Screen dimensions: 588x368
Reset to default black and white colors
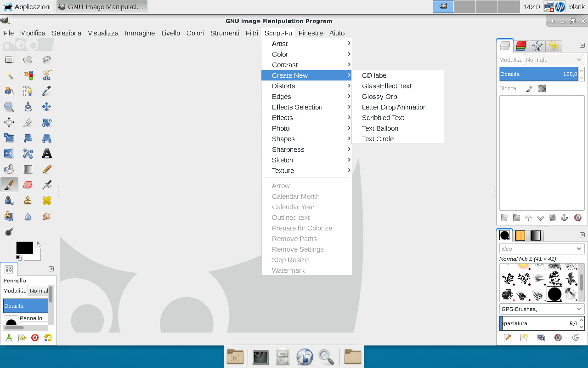pos(18,258)
